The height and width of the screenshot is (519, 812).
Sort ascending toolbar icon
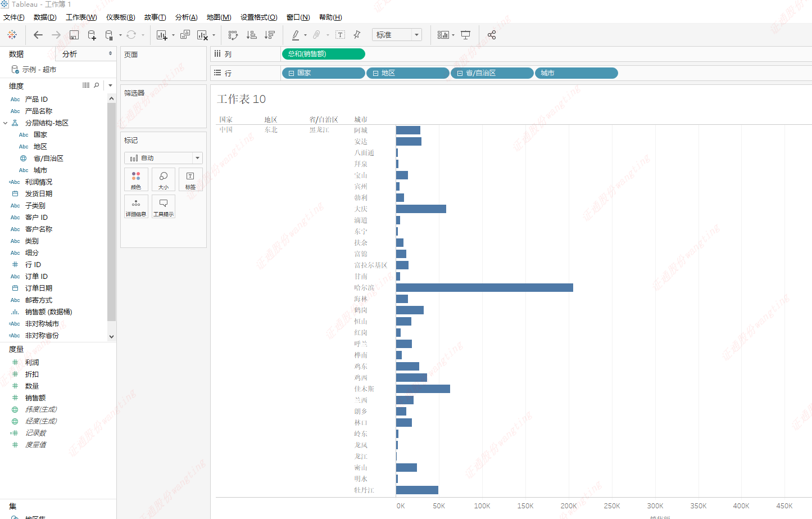251,35
